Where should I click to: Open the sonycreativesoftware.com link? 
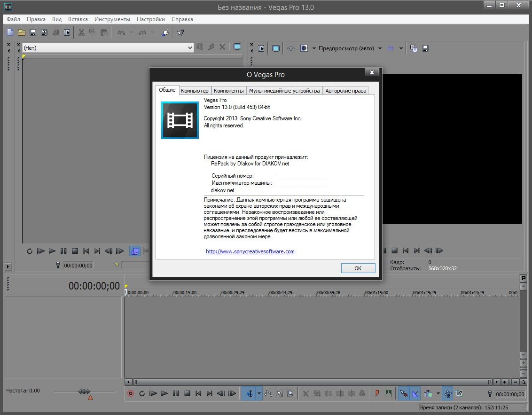pyautogui.click(x=250, y=251)
